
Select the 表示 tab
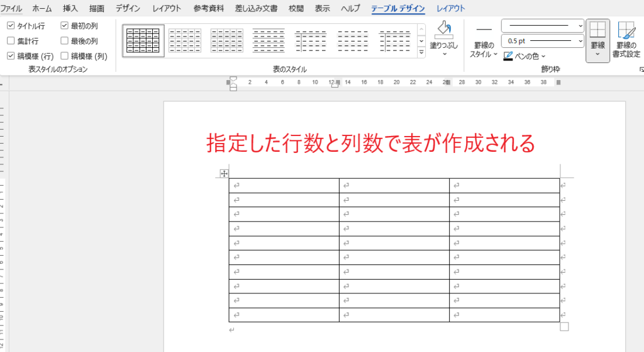[323, 8]
